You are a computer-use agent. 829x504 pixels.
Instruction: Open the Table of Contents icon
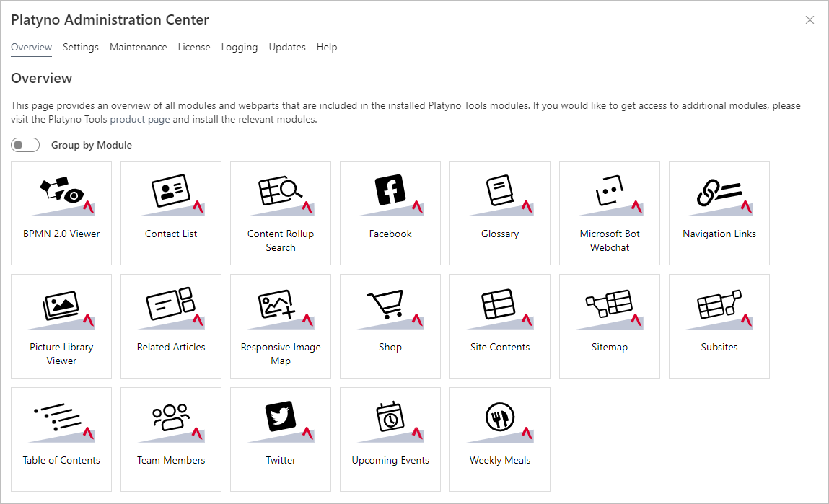tap(61, 423)
